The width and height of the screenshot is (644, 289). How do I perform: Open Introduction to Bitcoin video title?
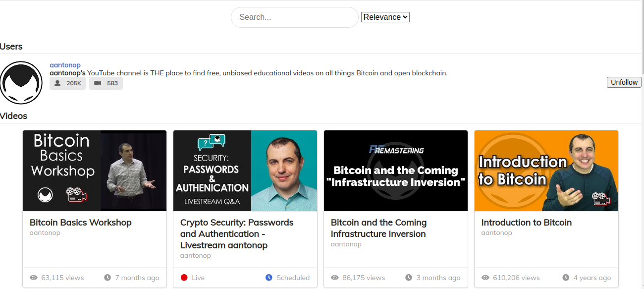pyautogui.click(x=527, y=223)
